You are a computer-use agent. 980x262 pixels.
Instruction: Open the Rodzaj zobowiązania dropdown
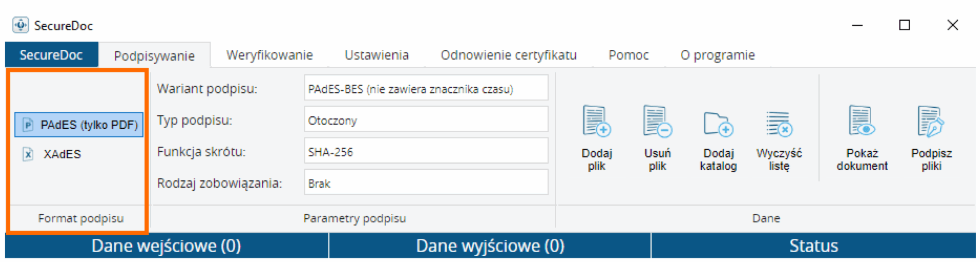(x=426, y=183)
